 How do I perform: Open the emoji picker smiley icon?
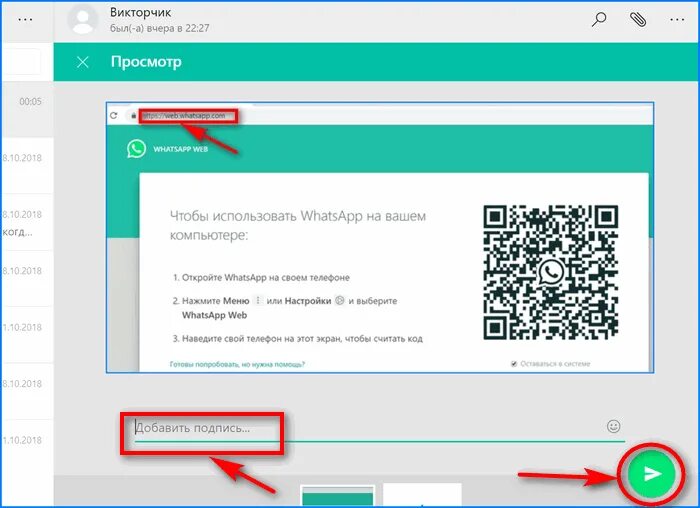pyautogui.click(x=613, y=426)
